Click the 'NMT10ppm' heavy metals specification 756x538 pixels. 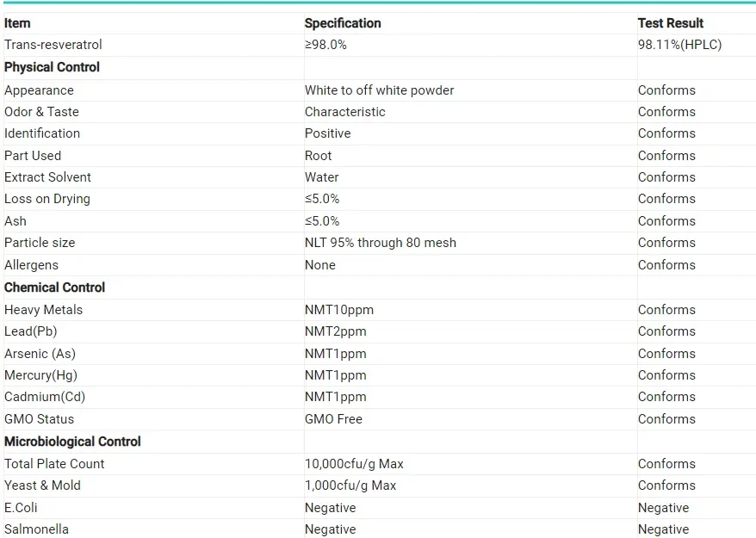tap(338, 310)
